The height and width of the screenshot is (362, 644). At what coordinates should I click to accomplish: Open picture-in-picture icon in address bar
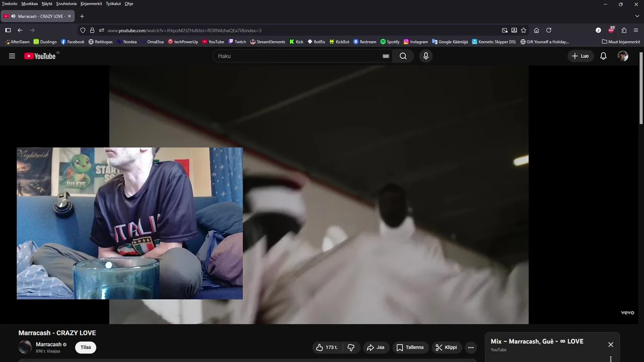505,30
